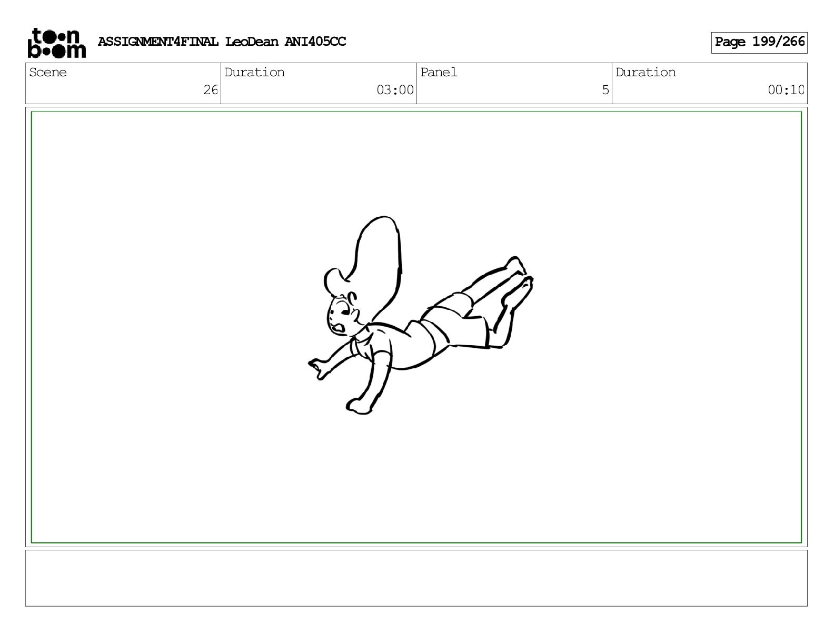
Task: Click panel number 5
Action: pos(605,90)
